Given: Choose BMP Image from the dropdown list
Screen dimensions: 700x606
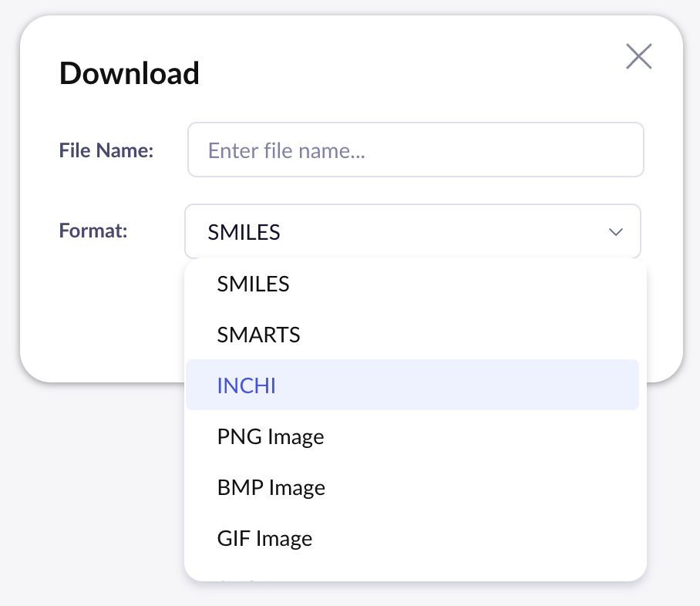Looking at the screenshot, I should [x=271, y=488].
